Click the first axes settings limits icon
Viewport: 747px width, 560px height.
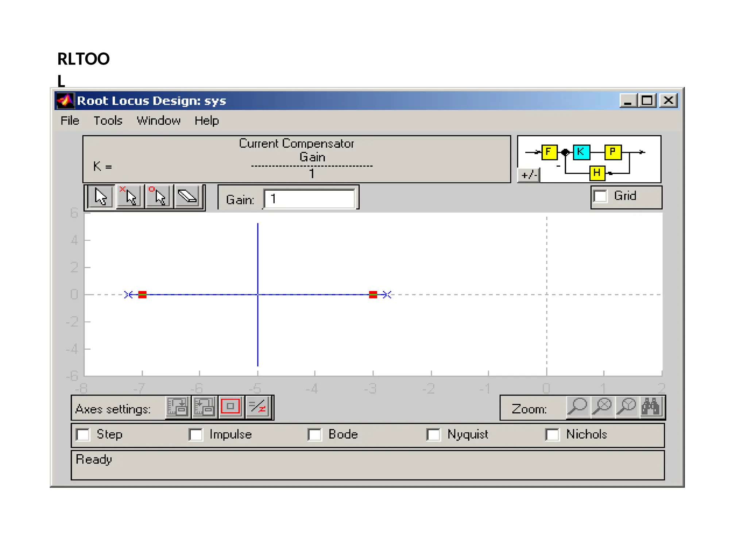point(178,407)
